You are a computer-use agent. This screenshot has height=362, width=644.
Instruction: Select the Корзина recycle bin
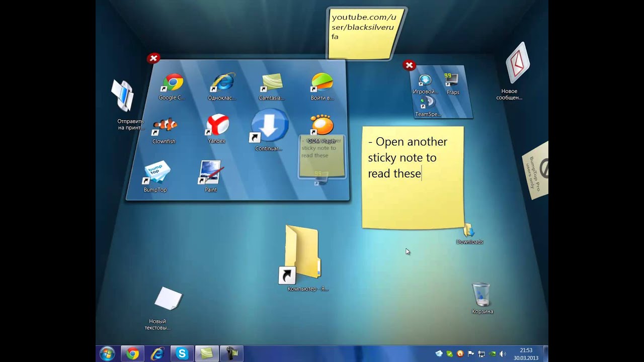point(481,294)
